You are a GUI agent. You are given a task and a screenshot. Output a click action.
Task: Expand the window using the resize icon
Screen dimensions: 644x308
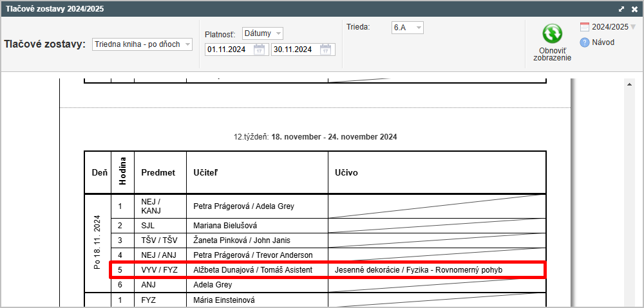click(x=621, y=9)
